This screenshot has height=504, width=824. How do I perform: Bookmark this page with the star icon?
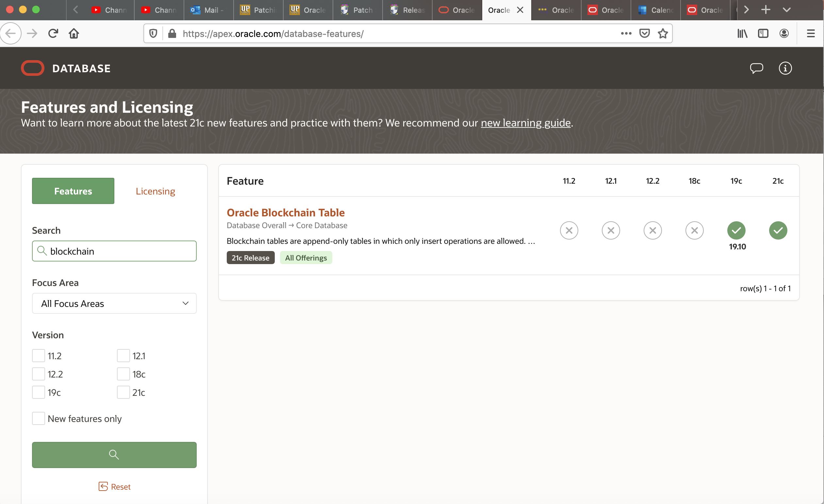point(663,33)
